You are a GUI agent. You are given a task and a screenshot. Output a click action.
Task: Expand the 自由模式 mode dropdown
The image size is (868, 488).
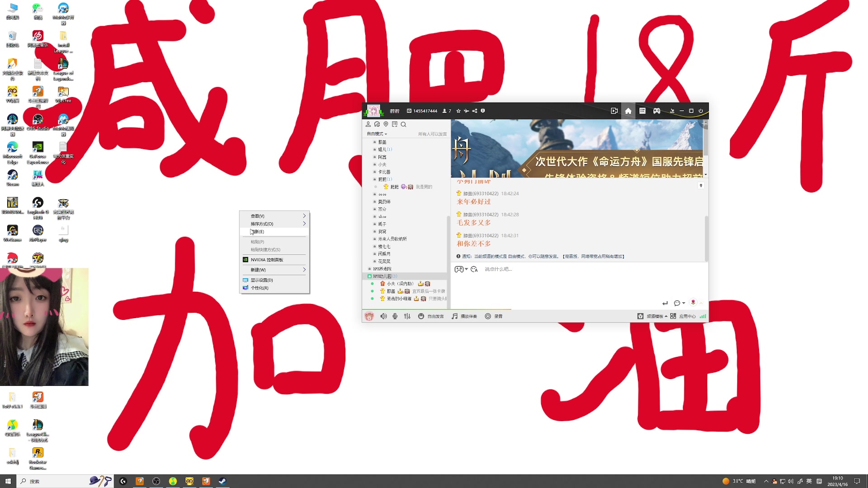click(x=377, y=134)
